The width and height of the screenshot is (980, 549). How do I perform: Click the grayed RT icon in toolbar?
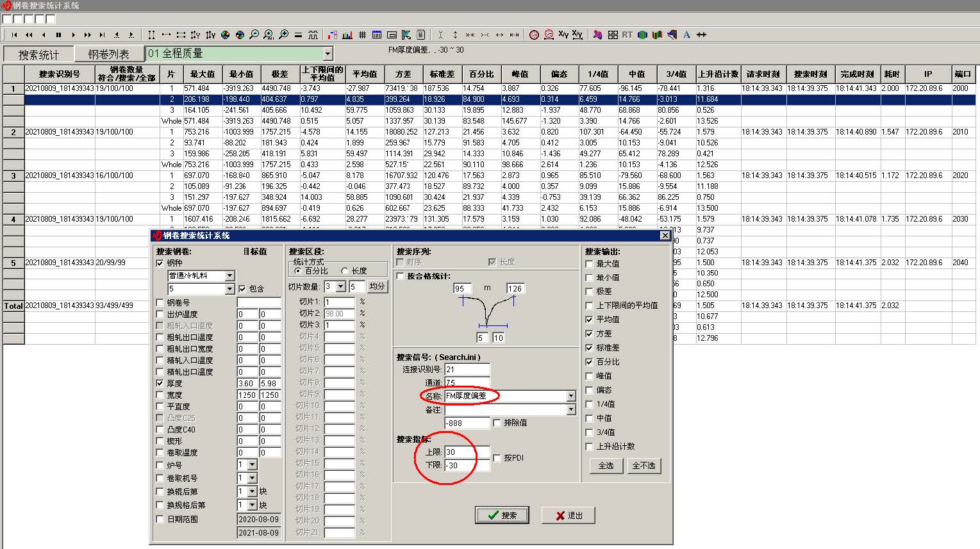tap(627, 35)
